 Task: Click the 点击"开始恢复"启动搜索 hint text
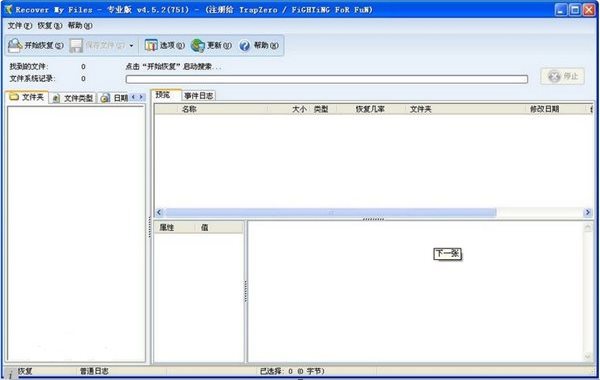click(173, 67)
